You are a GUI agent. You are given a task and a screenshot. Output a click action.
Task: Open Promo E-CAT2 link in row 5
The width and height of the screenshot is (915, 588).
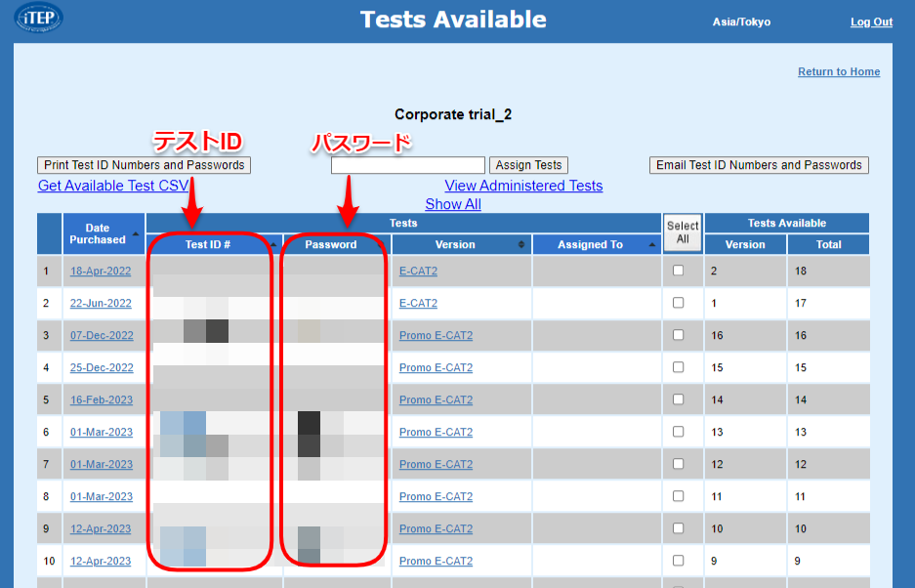(x=436, y=400)
